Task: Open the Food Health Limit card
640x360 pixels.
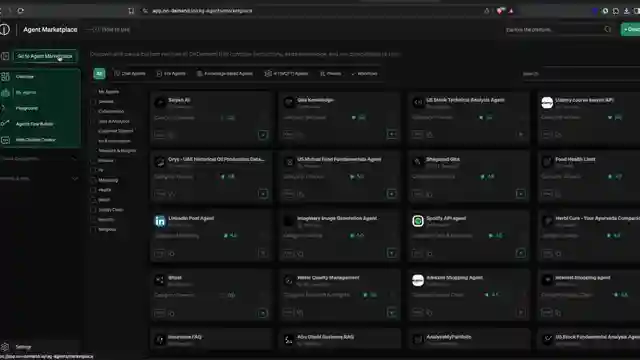Action: click(x=589, y=177)
